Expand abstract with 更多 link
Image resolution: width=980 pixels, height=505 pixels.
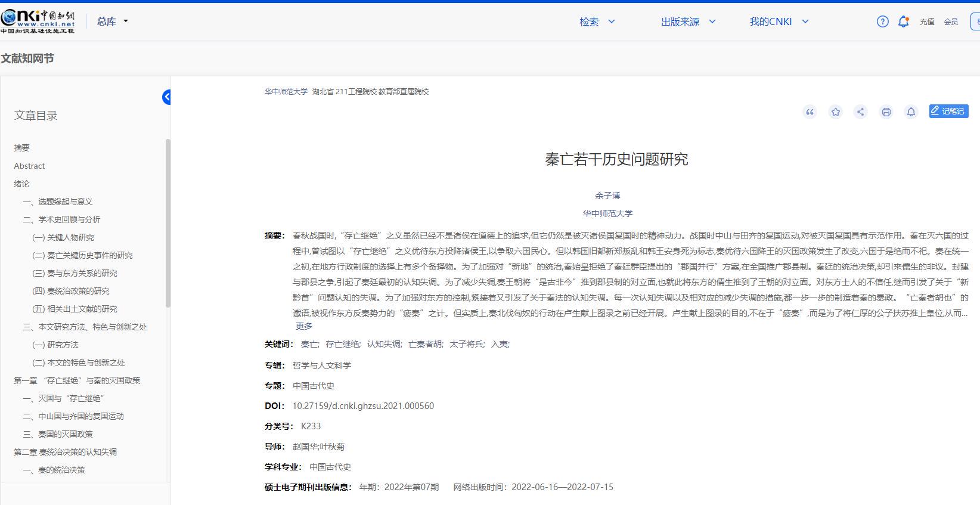(x=304, y=326)
